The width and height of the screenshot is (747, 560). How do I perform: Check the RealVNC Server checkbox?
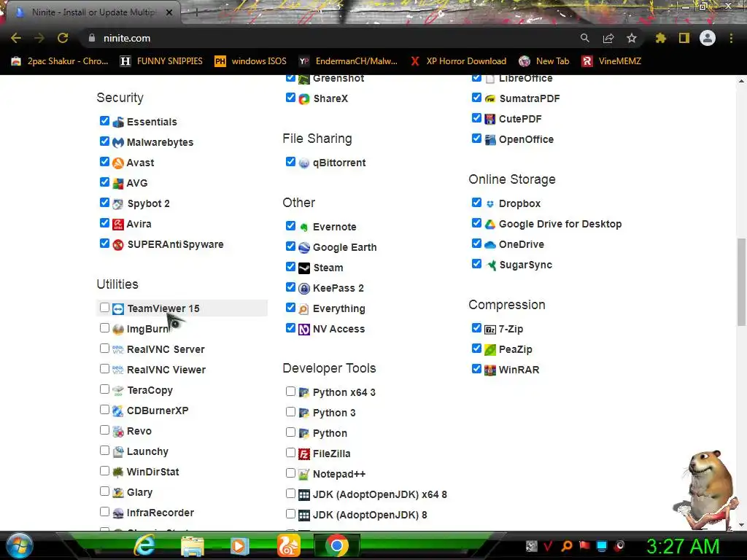point(105,348)
